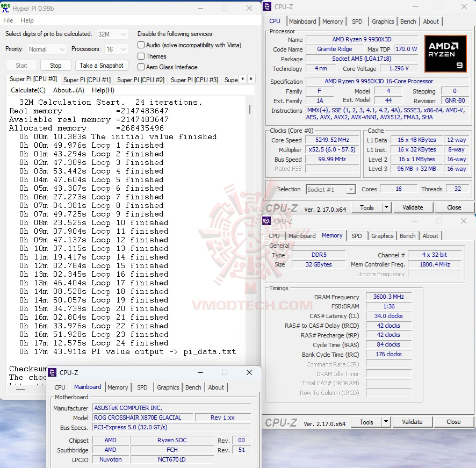476x468 pixels.
Task: Click the CPU-Z icon in Memory window title
Action: pos(266,221)
